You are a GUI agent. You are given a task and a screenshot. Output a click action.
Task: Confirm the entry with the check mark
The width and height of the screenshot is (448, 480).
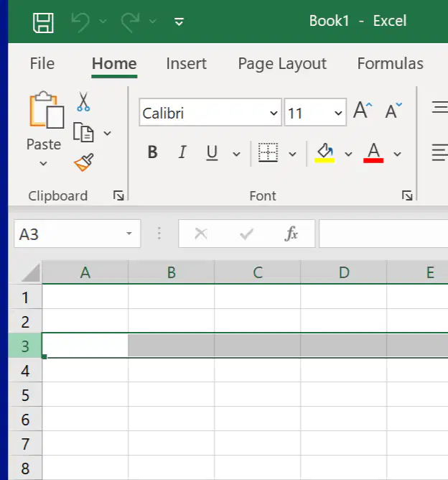pyautogui.click(x=246, y=234)
